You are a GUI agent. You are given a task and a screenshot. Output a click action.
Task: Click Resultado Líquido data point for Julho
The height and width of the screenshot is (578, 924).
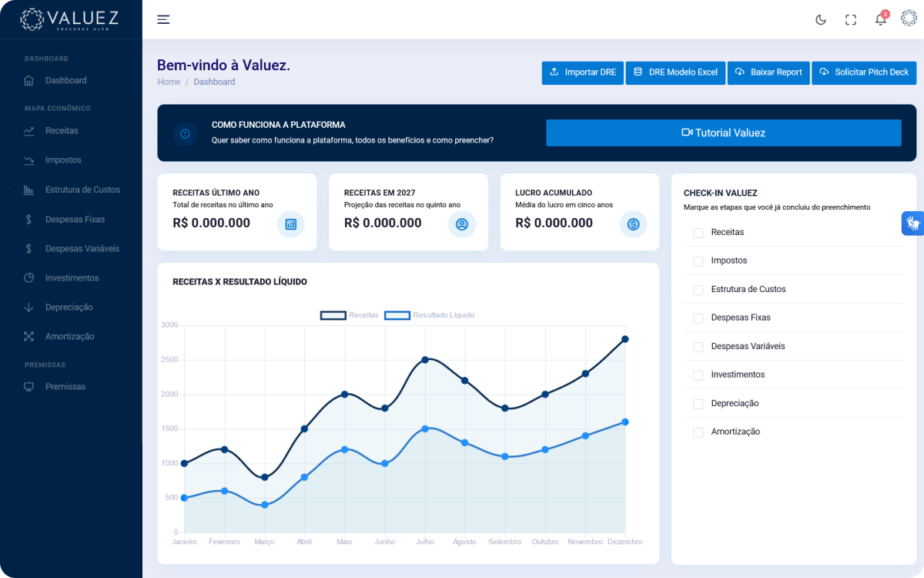pyautogui.click(x=424, y=428)
